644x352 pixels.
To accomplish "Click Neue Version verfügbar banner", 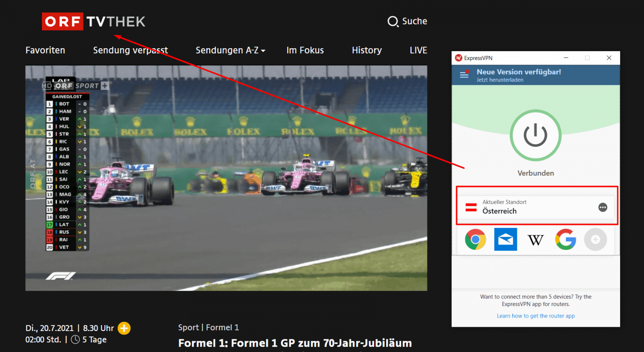I will pos(519,72).
